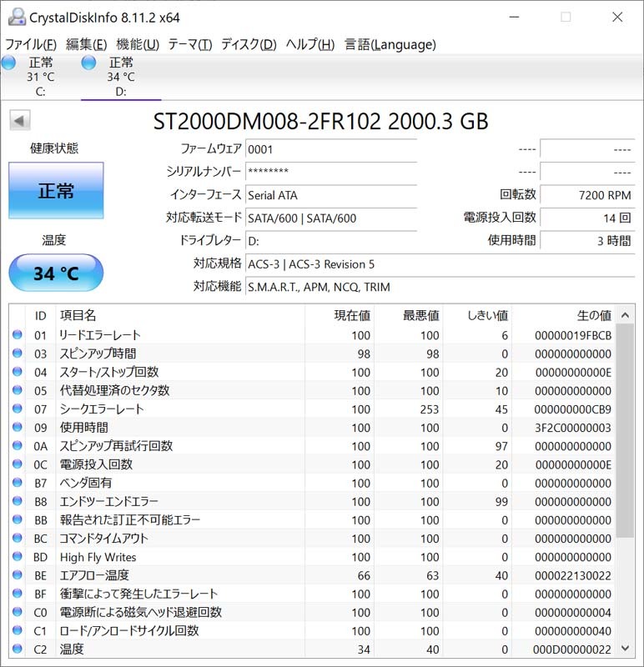
Task: Click the raw value 00000019FBCB
Action: [x=573, y=335]
